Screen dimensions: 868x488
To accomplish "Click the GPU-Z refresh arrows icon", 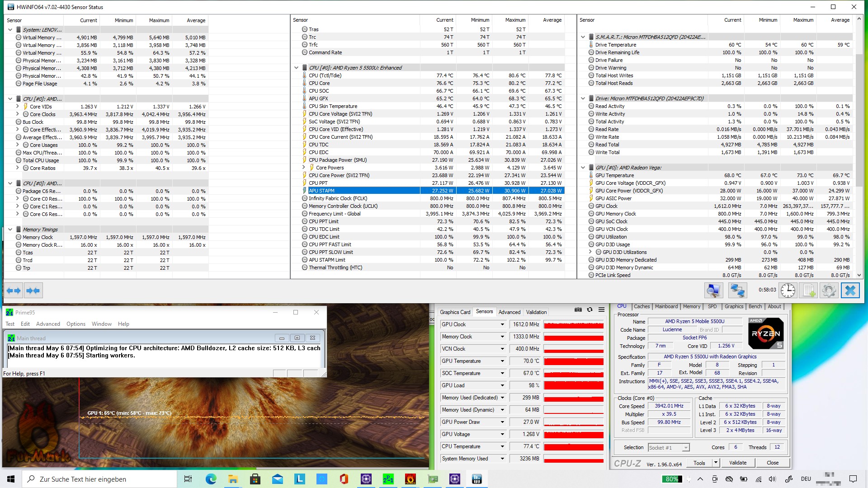I will tap(590, 310).
